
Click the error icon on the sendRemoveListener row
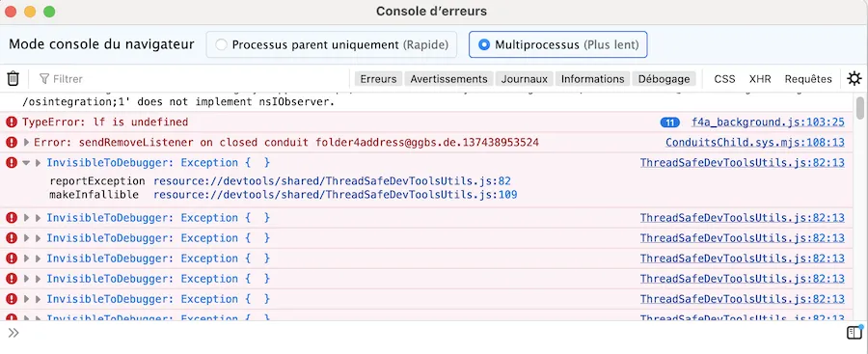click(11, 143)
